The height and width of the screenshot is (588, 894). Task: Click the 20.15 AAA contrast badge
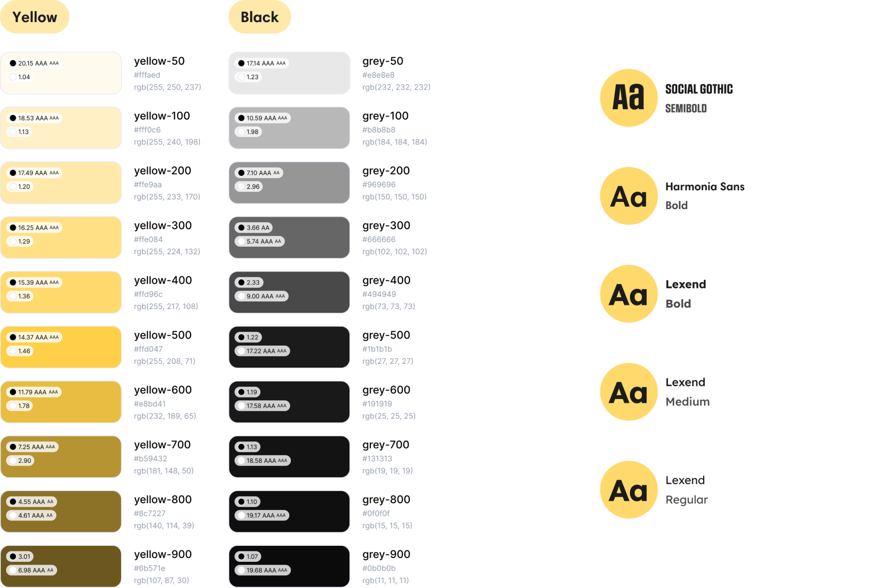pyautogui.click(x=35, y=63)
